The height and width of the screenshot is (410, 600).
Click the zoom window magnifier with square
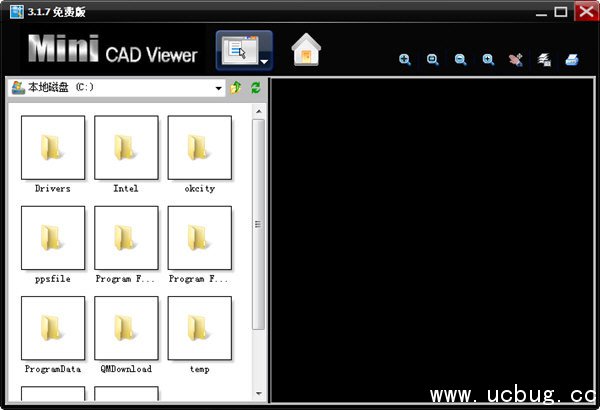click(433, 60)
